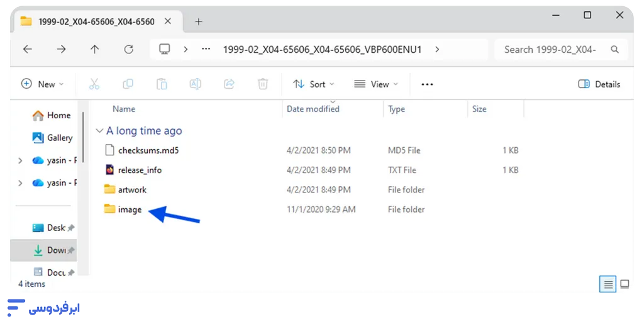The height and width of the screenshot is (324, 644).
Task: Click the Delete trash icon
Action: click(263, 84)
